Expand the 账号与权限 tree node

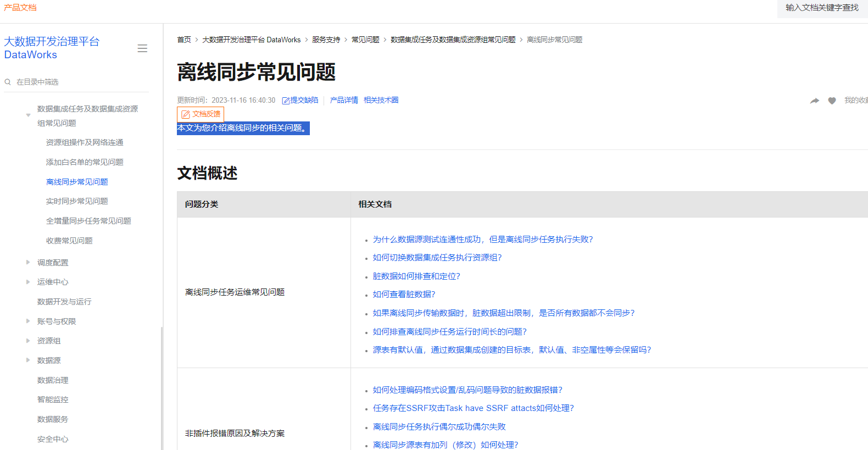[28, 321]
